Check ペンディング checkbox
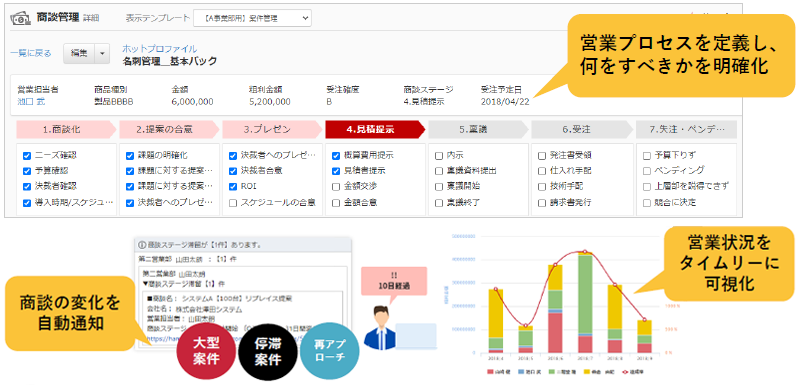 pyautogui.click(x=647, y=171)
